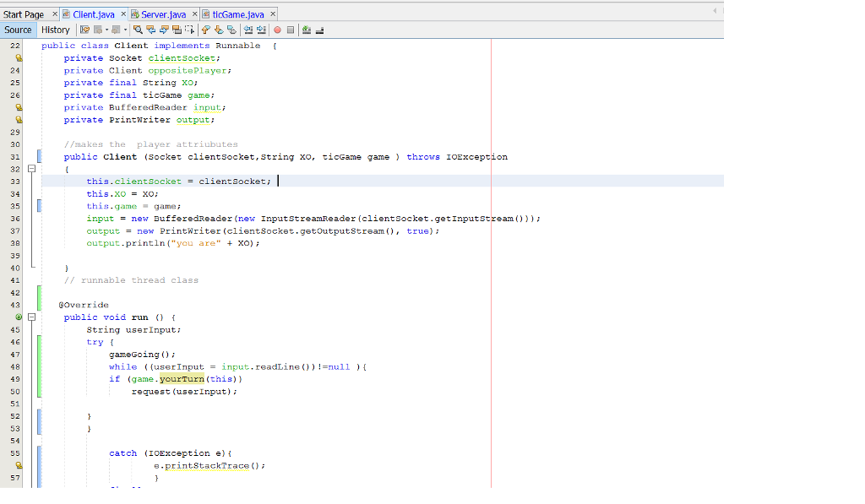865x504 pixels.
Task: Open the Back navigation dropdown arrow
Action: pos(108,30)
